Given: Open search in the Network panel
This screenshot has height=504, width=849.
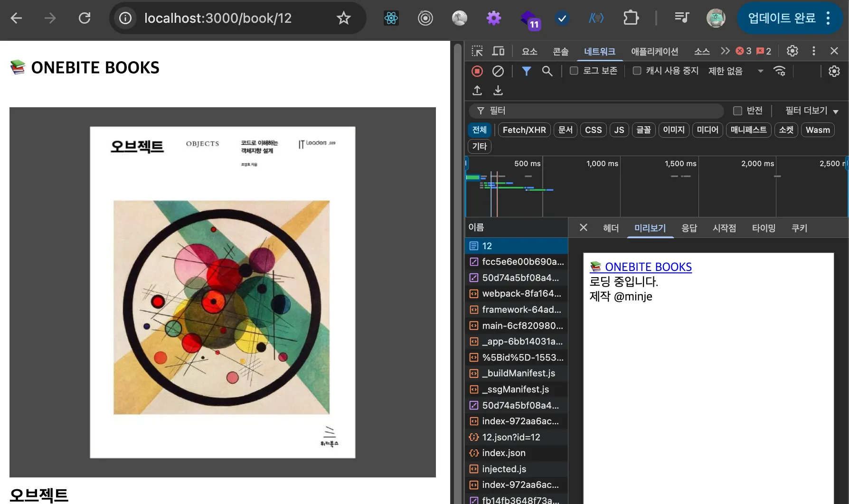Looking at the screenshot, I should 547,71.
